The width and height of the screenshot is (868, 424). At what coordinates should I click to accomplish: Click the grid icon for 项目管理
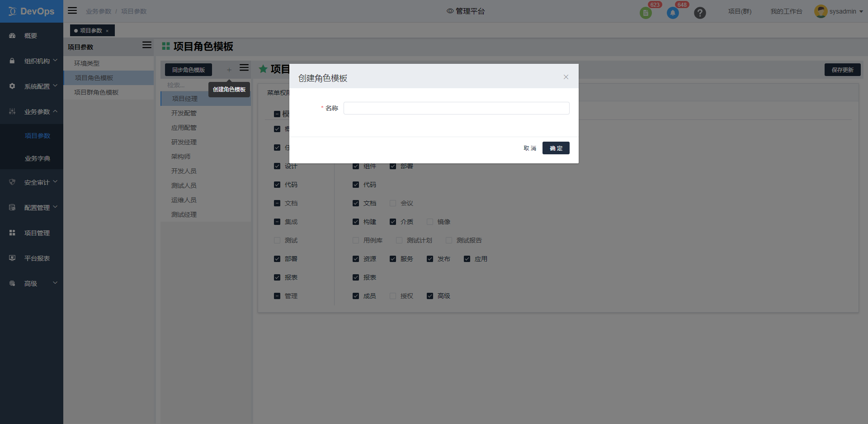pyautogui.click(x=12, y=233)
